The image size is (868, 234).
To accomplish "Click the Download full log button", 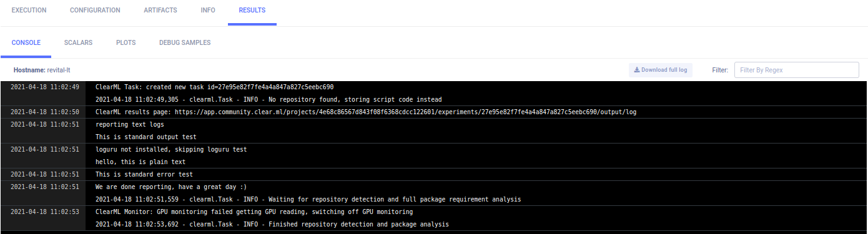I will [x=661, y=70].
